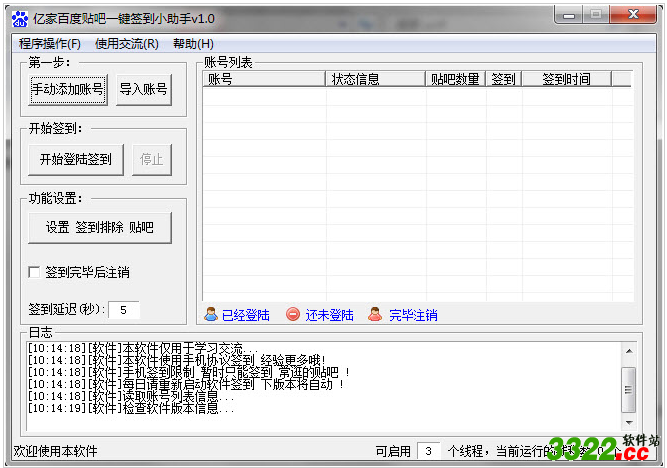Open 设置 签到排除 贴吧 settings

[100, 228]
